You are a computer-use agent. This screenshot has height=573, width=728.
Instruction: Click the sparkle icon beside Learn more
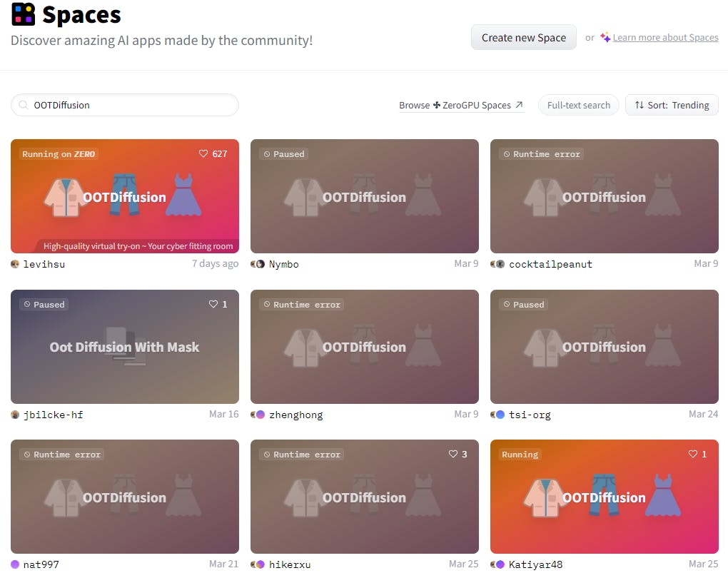[605, 37]
